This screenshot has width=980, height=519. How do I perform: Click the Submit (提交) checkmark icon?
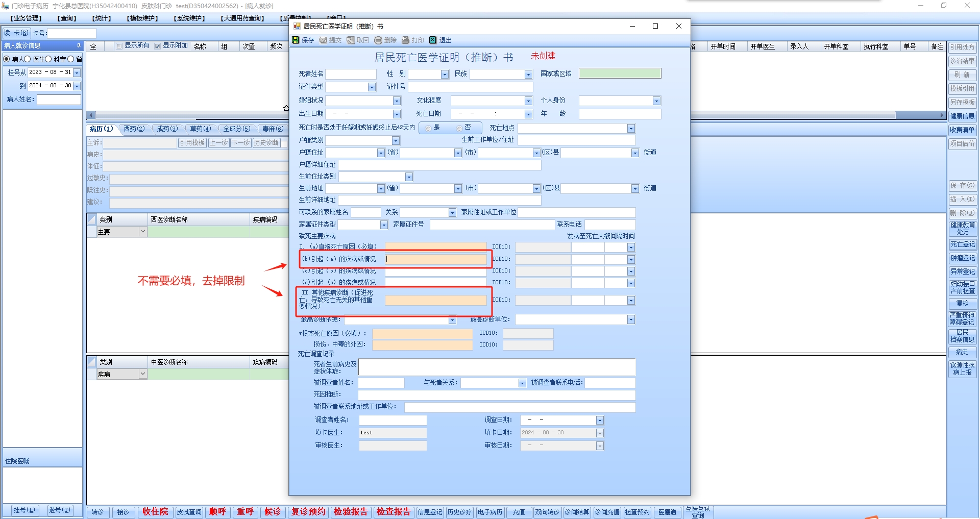coord(323,40)
